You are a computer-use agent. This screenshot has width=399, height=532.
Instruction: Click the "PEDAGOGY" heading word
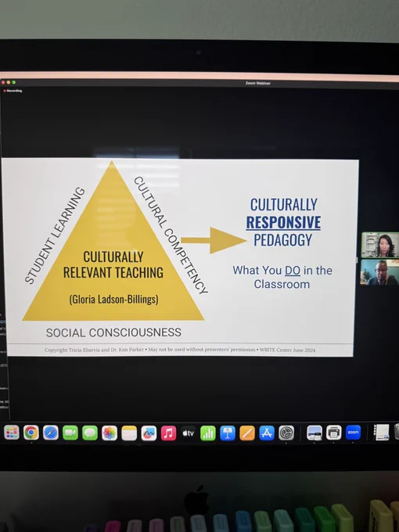click(283, 240)
